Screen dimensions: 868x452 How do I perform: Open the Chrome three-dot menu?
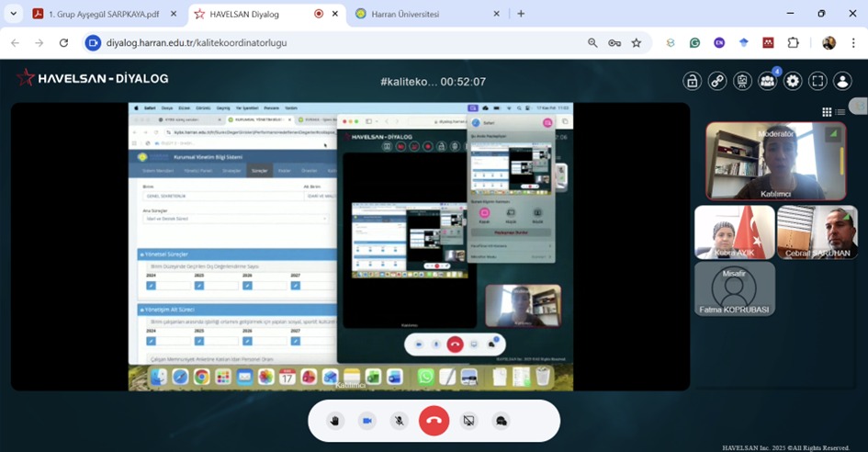coord(851,42)
